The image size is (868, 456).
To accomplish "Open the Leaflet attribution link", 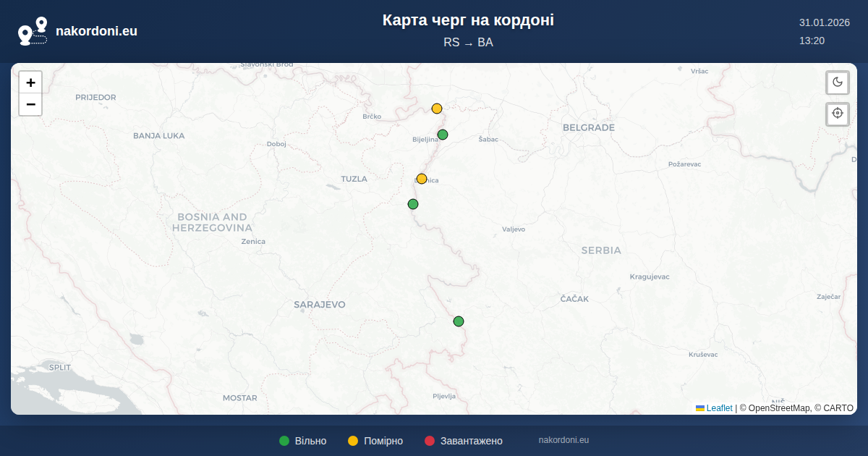I will [719, 408].
